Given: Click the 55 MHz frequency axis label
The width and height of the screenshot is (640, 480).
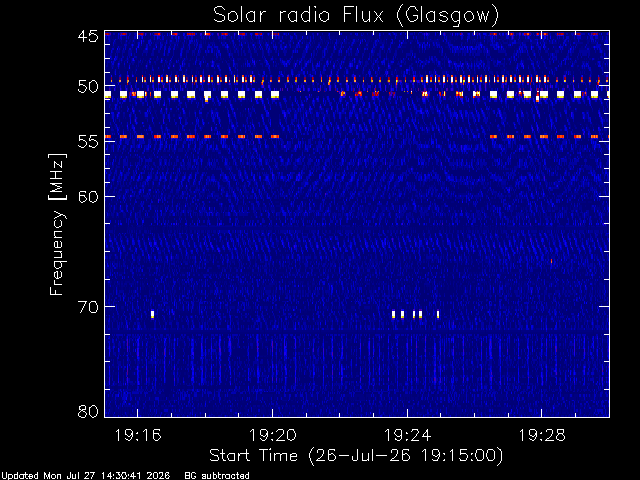Looking at the screenshot, I should pos(88,142).
